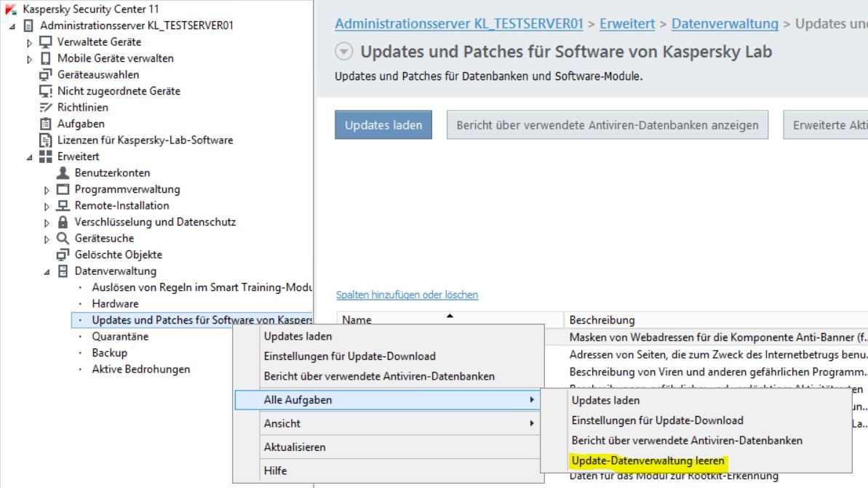Select Updates laden in the submenu

[x=696, y=401]
